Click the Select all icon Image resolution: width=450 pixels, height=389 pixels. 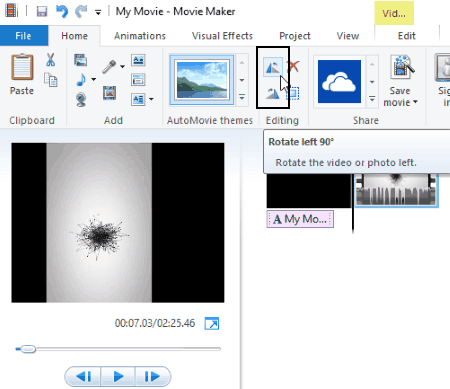coord(293,93)
